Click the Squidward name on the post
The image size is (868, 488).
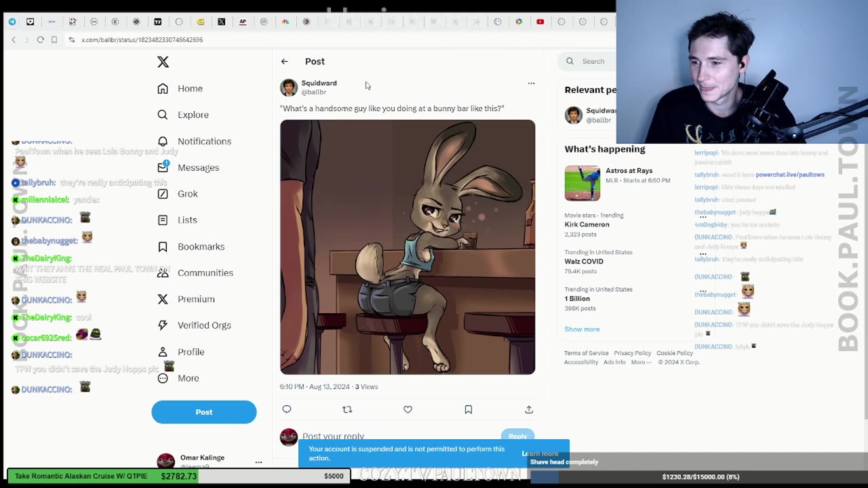click(x=319, y=83)
